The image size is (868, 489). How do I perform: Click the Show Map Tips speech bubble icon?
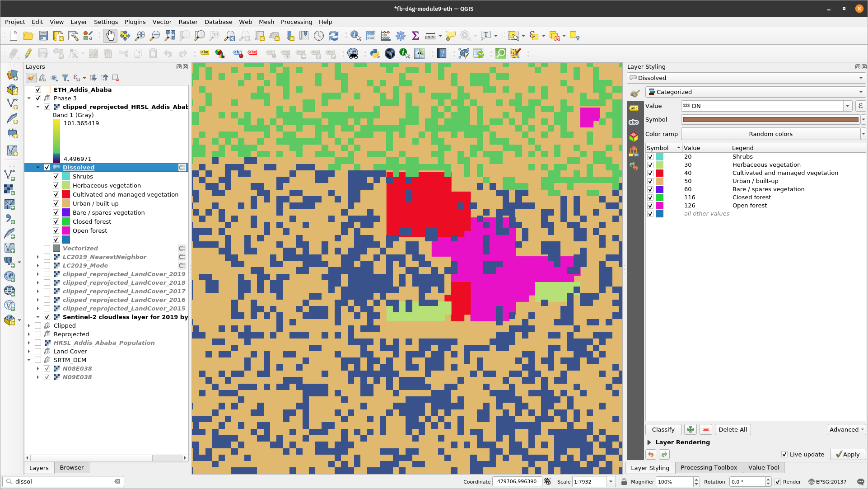point(450,36)
